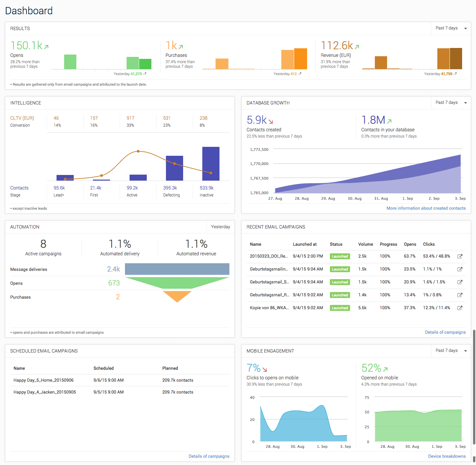Click the 99.2k Active contacts value
The width and height of the screenshot is (476, 465).
click(132, 188)
